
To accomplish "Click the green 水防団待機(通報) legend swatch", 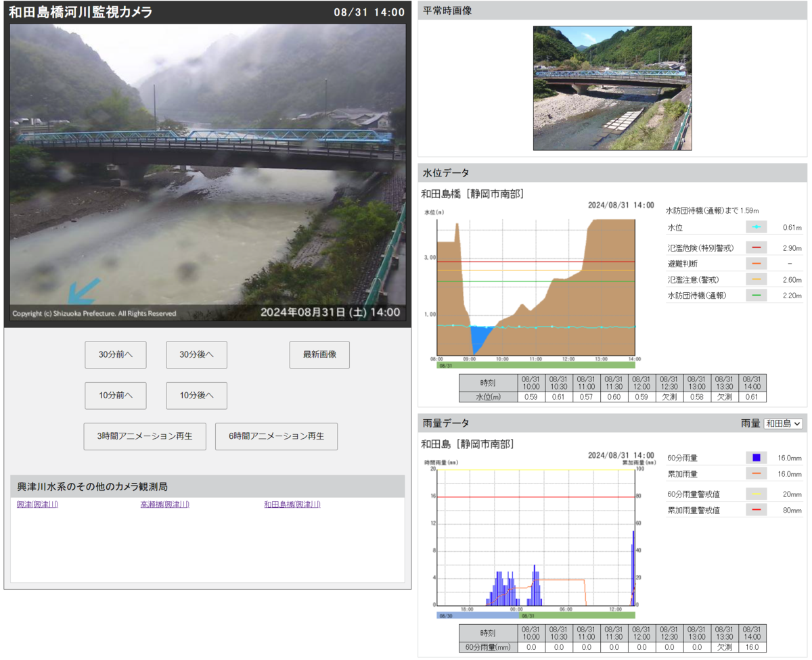I will click(x=757, y=295).
